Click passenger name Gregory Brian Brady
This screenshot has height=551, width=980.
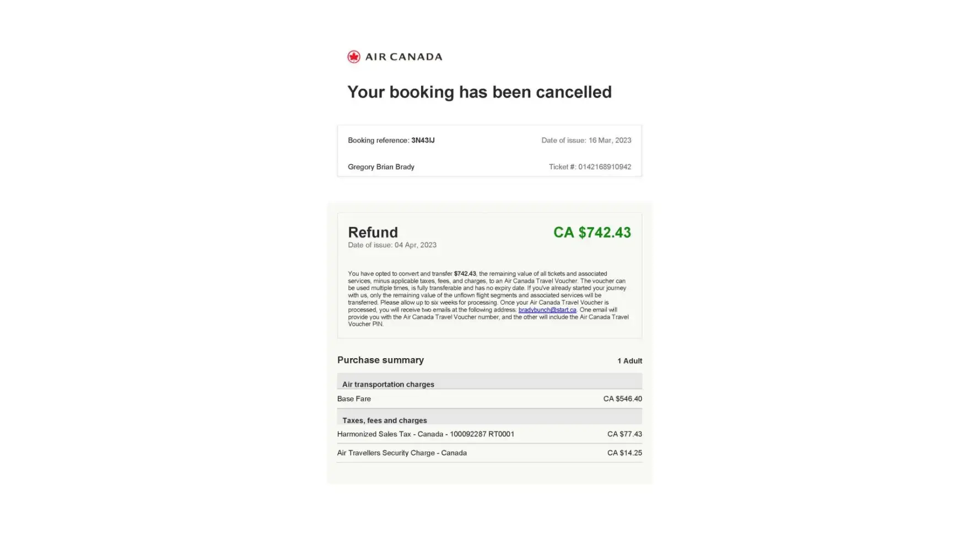tap(381, 167)
